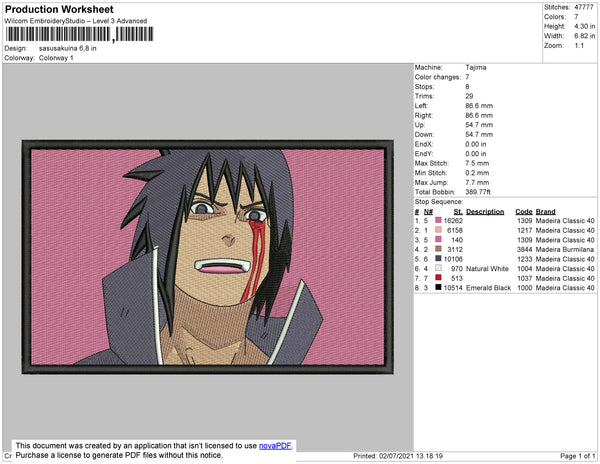Click the barcode under the worksheet title
600x464 pixels.
click(x=79, y=34)
